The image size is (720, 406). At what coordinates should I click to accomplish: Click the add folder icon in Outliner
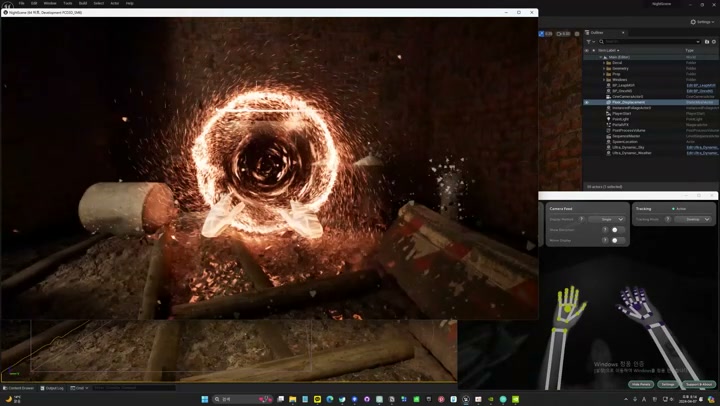[x=707, y=42]
